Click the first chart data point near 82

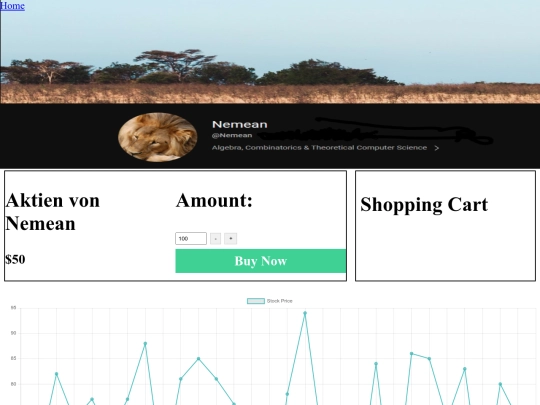(x=56, y=374)
